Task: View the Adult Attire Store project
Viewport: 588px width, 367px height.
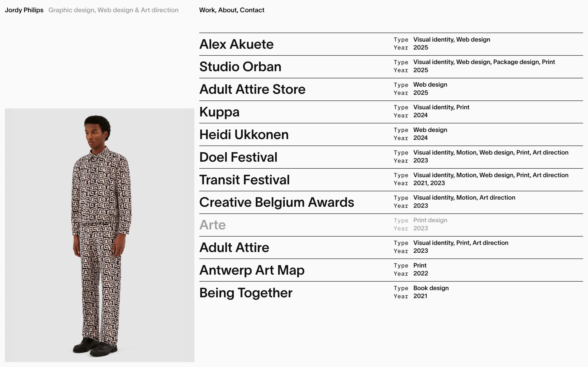Action: 252,89
